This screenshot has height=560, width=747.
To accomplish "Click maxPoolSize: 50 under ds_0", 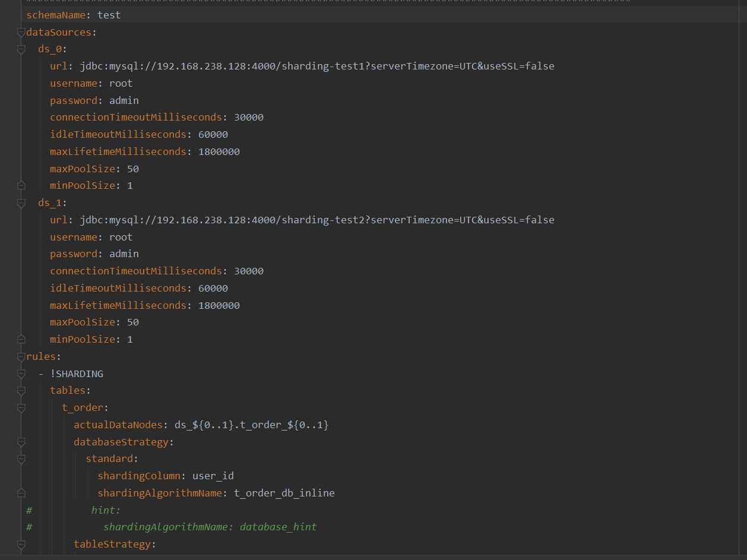I will click(94, 169).
